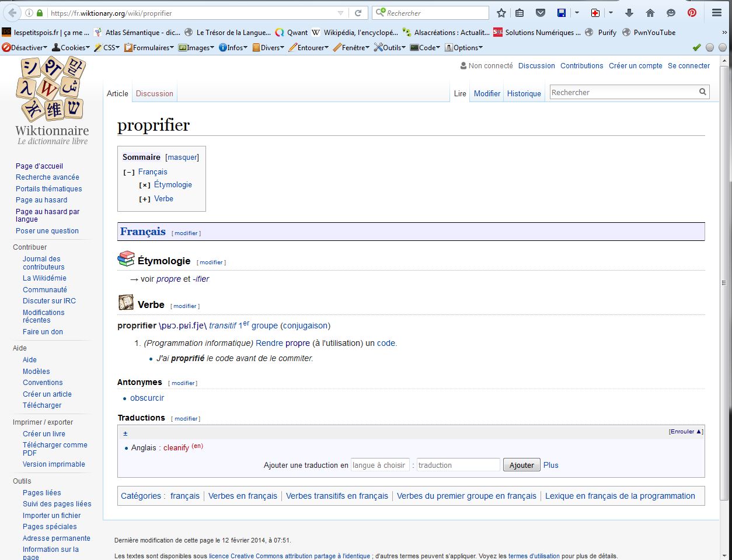
Task: Click the bookmark star icon
Action: coord(501,13)
